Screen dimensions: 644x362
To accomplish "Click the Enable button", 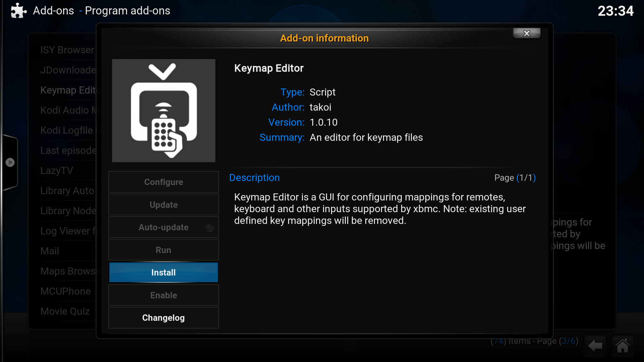I will tap(163, 295).
